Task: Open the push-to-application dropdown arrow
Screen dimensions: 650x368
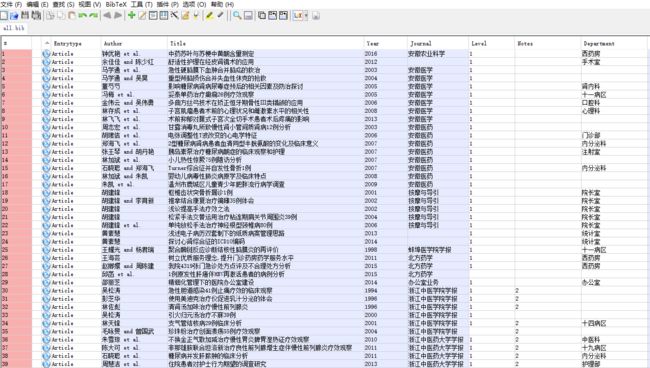Action: click(306, 16)
